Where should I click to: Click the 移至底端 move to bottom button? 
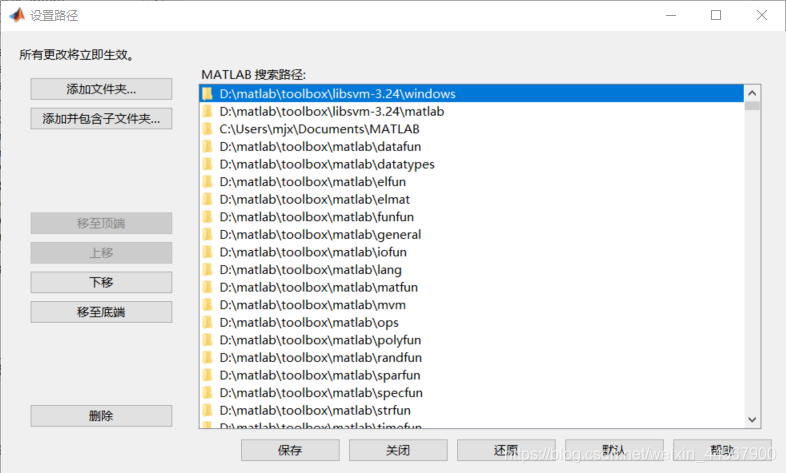101,312
